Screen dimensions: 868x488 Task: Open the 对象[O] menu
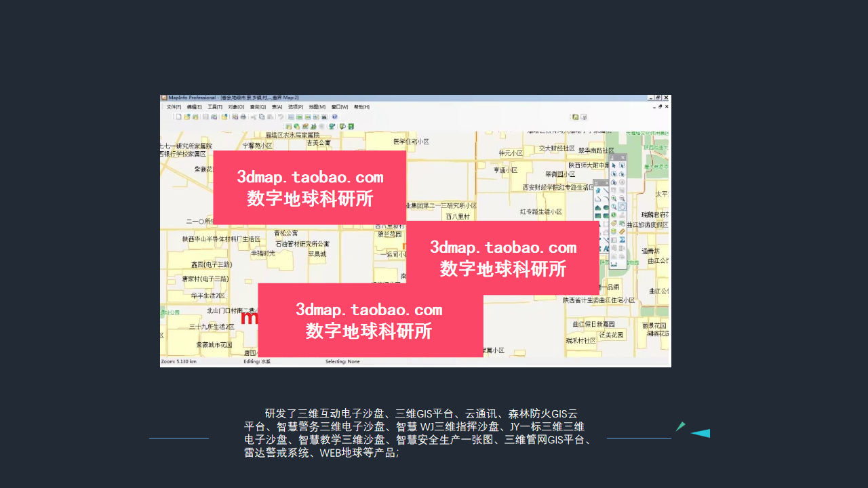pyautogui.click(x=236, y=107)
